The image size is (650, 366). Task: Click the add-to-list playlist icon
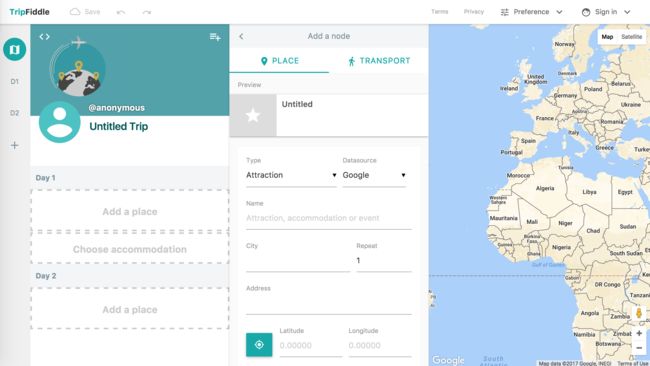pos(215,37)
